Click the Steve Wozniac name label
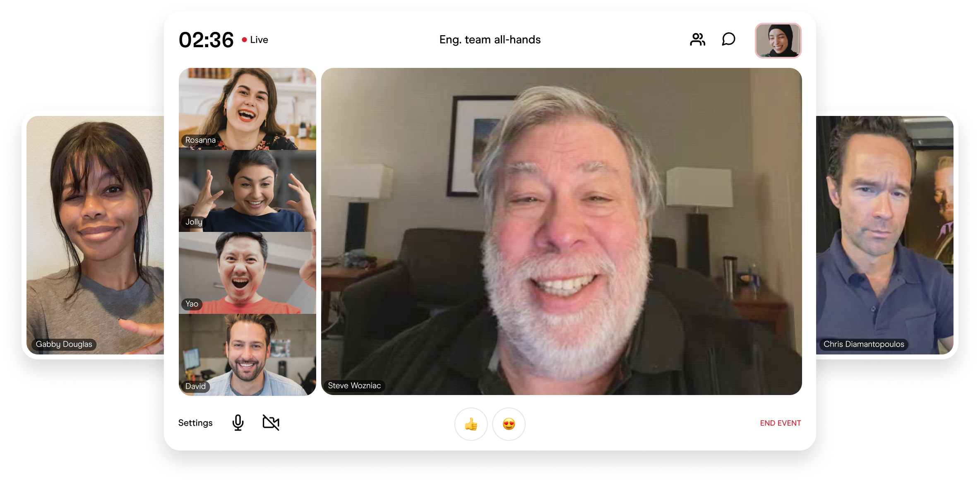Screen dimensions: 980x482 coord(354,386)
